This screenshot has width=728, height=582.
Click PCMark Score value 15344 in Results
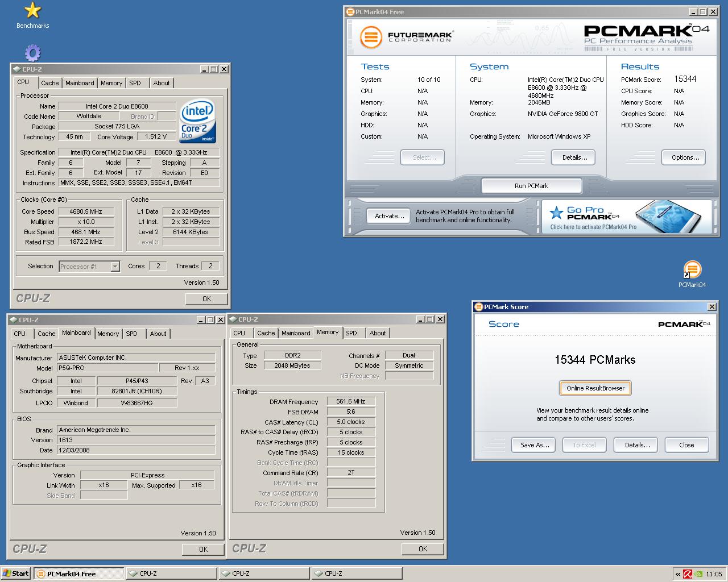[x=685, y=79]
